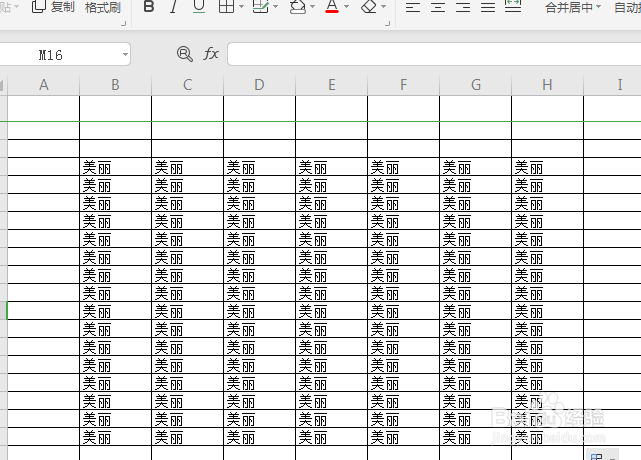
Task: Open the Merge and Center dropdown arrow
Action: tap(598, 7)
